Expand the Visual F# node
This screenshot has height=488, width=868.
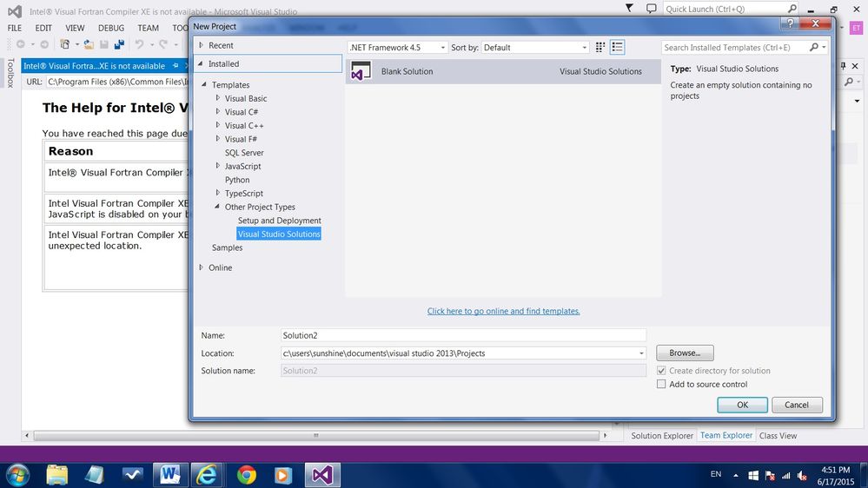coord(217,139)
